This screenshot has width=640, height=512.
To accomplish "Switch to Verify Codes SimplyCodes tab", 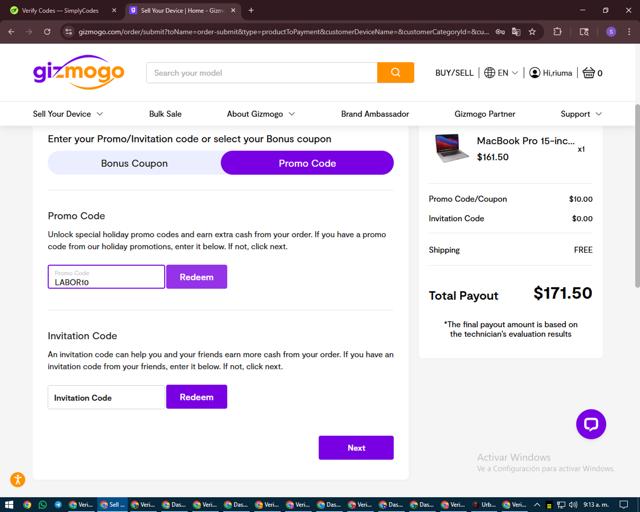I will click(60, 11).
